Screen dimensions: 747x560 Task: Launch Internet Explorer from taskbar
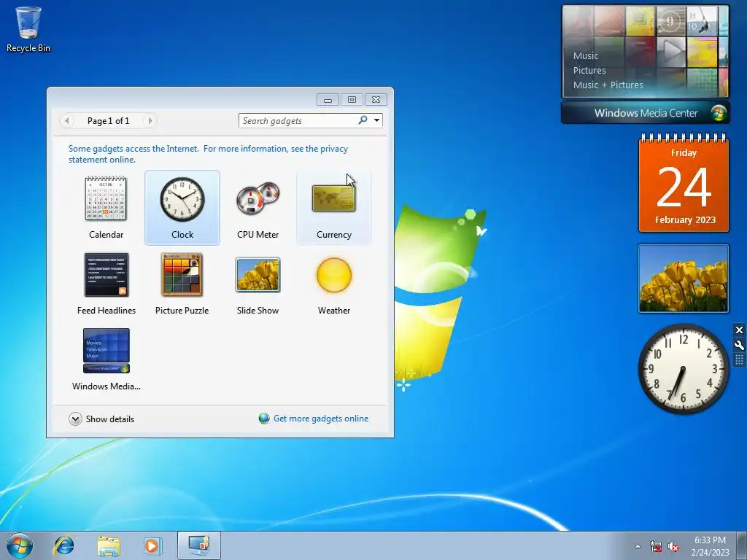point(64,545)
